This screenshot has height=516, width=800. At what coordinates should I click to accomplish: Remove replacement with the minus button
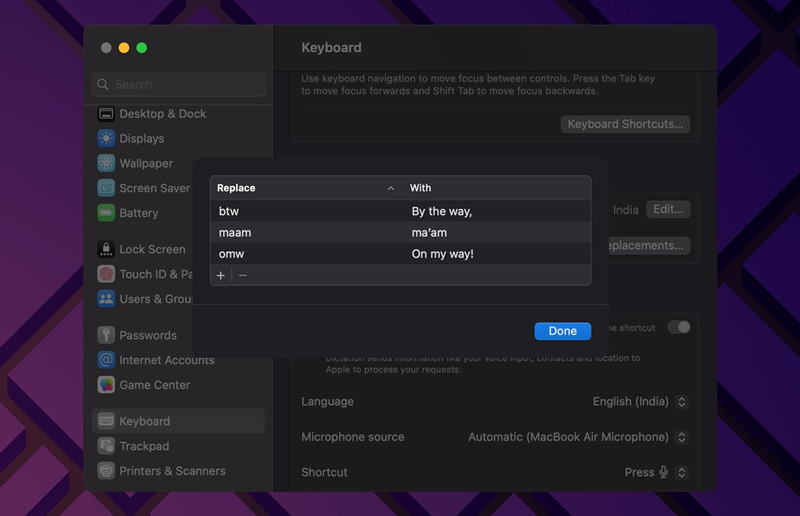pyautogui.click(x=243, y=276)
